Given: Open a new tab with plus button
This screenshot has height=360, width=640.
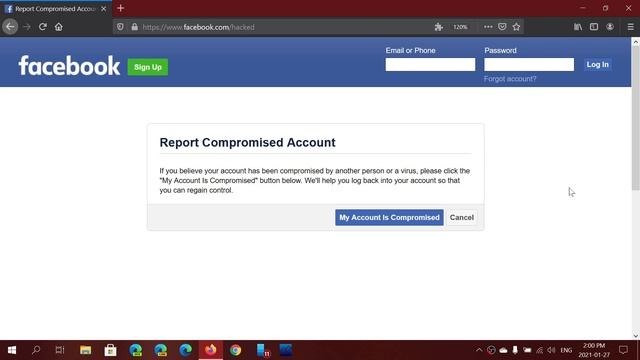Looking at the screenshot, I should 120,8.
